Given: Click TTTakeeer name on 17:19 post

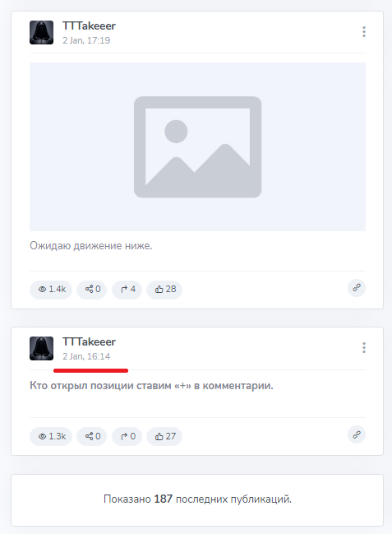Looking at the screenshot, I should tap(89, 26).
